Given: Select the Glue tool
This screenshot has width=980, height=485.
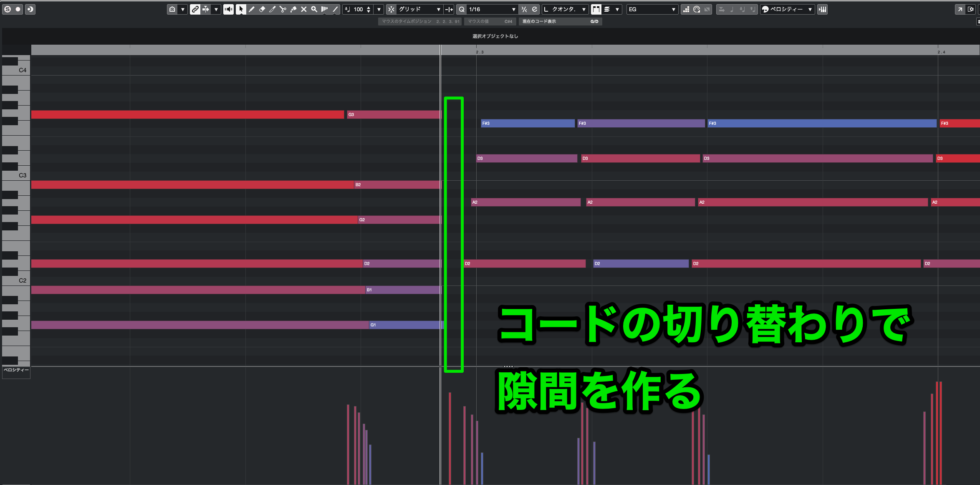Looking at the screenshot, I should 293,9.
